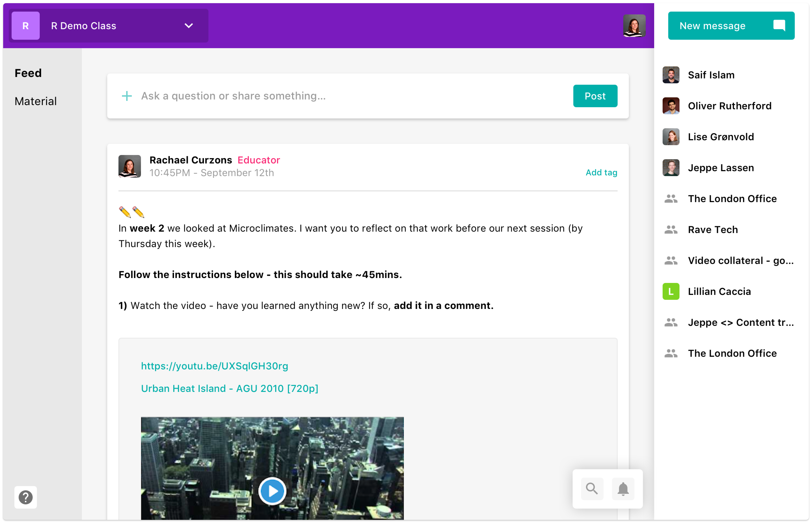Click the Rave Tech group icon

(x=671, y=230)
